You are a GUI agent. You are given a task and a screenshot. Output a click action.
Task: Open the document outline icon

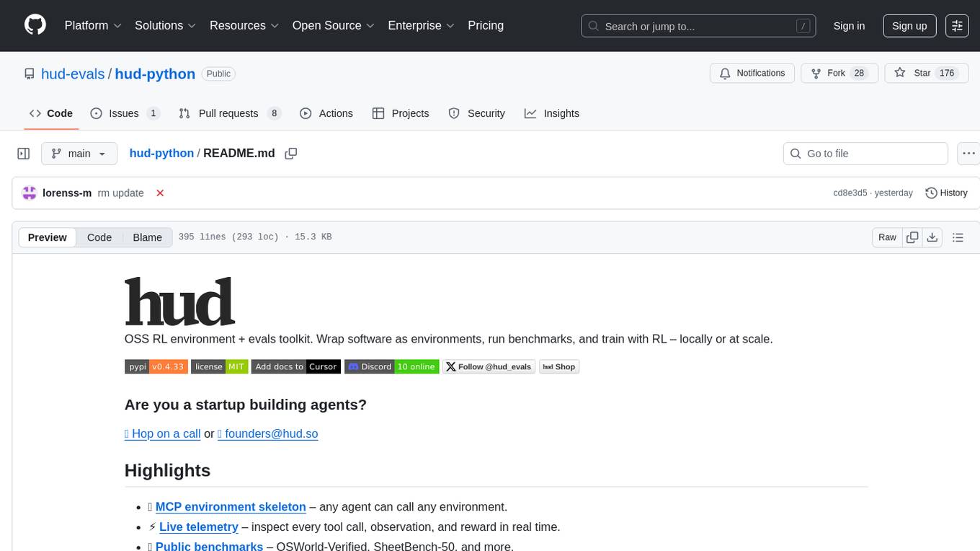coord(958,237)
